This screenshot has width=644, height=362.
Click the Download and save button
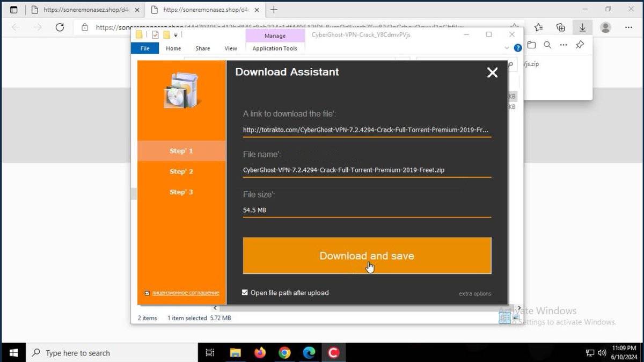coord(367,256)
